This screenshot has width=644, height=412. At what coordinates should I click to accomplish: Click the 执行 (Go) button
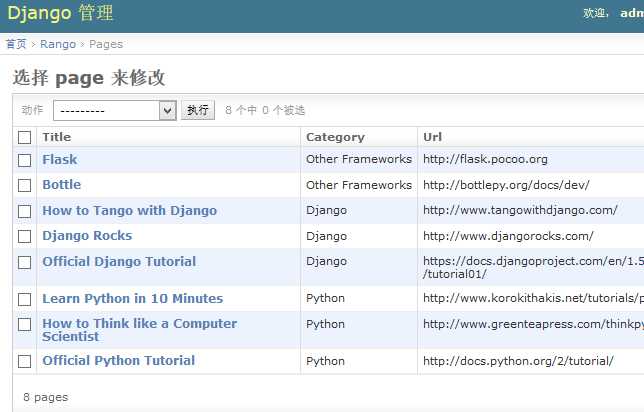tap(198, 110)
